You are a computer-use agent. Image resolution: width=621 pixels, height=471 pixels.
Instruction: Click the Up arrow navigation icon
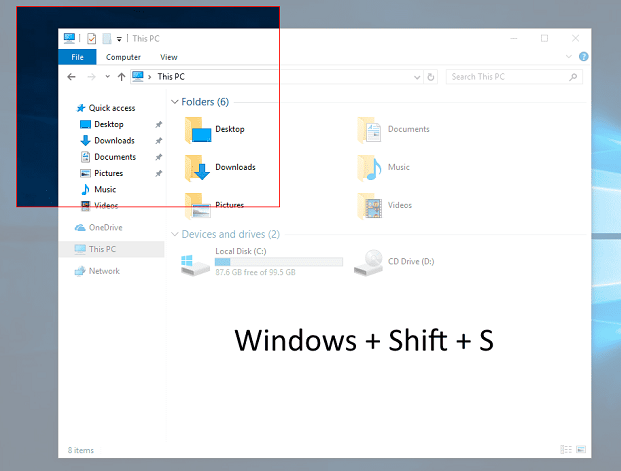[x=121, y=76]
